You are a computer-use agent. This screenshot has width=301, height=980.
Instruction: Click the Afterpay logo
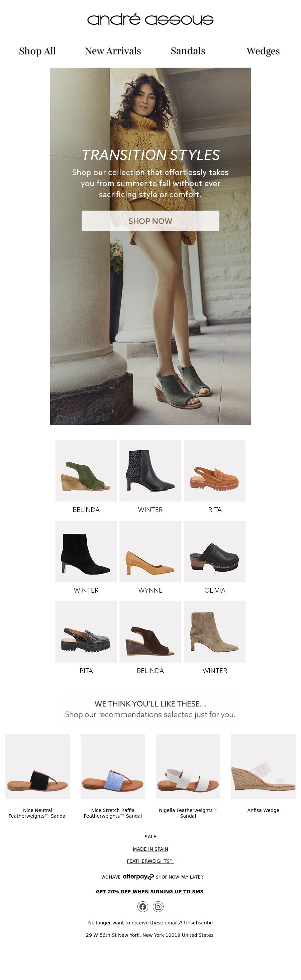pyautogui.click(x=138, y=877)
